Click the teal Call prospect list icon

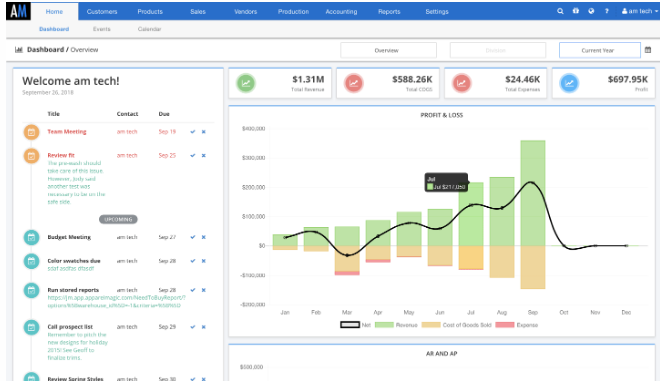click(31, 327)
